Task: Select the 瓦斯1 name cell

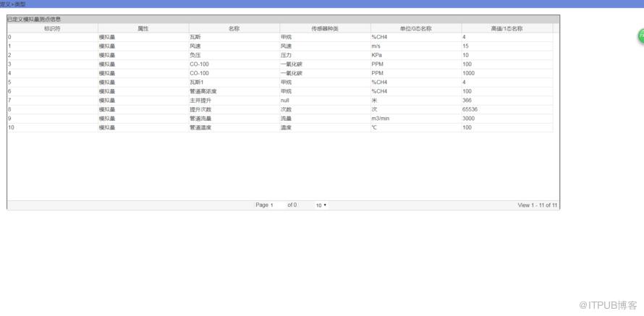Action: pyautogui.click(x=234, y=82)
